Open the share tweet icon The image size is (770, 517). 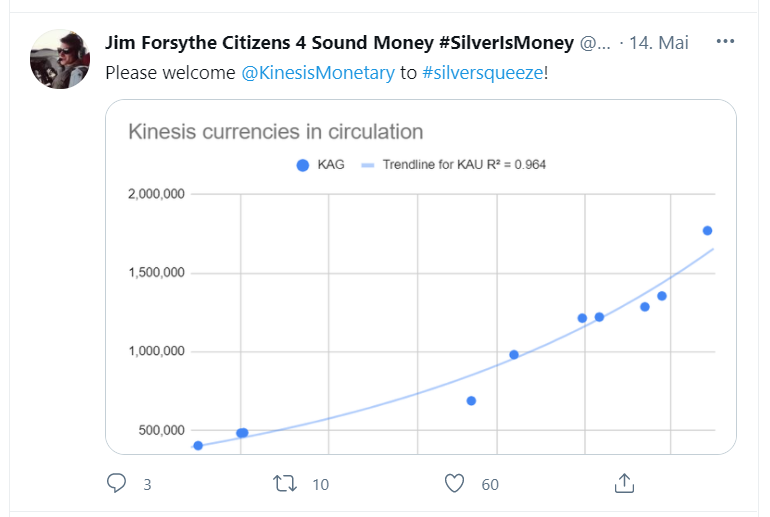[x=624, y=484]
